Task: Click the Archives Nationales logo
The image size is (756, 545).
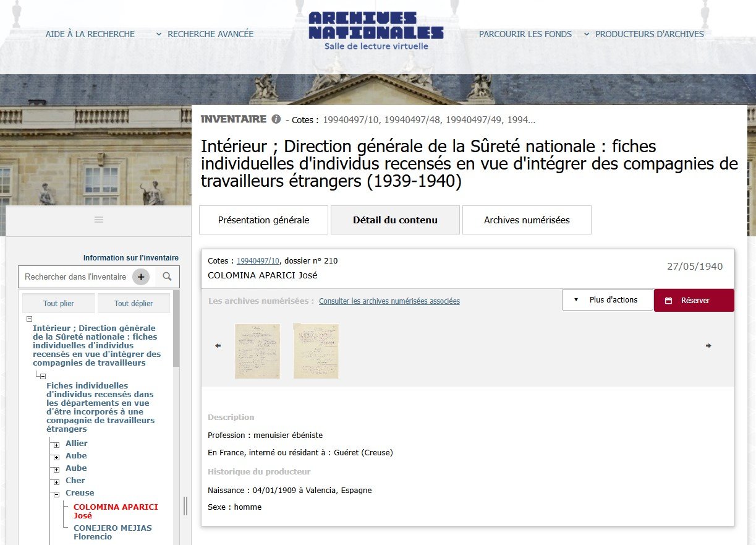Action: coord(376,30)
